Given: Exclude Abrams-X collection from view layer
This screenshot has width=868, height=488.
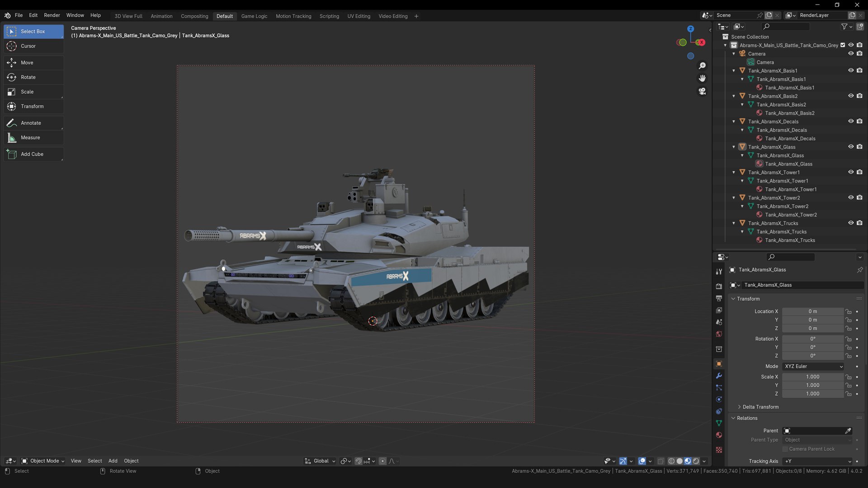Looking at the screenshot, I should (843, 45).
